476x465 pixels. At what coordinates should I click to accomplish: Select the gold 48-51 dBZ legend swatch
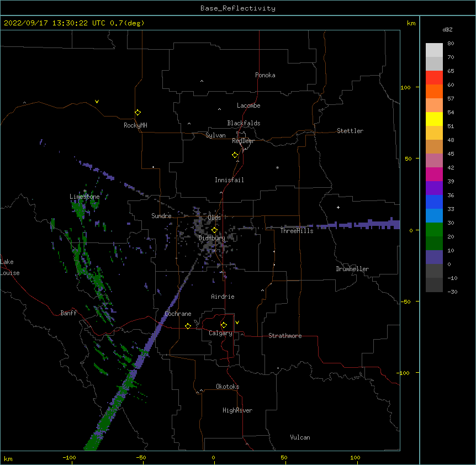(x=434, y=133)
